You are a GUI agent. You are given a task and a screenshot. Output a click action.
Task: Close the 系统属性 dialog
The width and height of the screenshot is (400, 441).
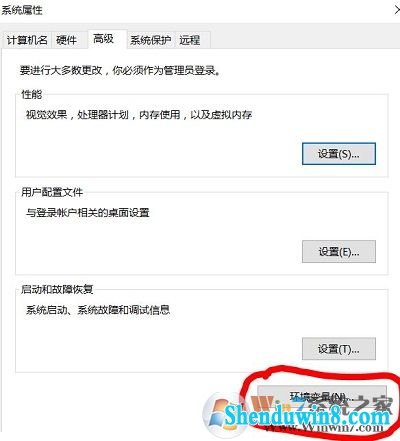pos(397,10)
